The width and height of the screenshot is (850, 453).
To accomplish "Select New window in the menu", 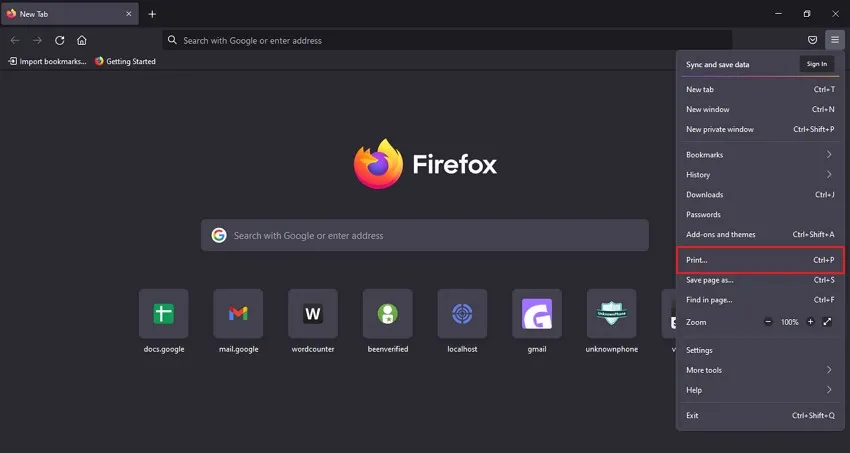I will (x=760, y=109).
